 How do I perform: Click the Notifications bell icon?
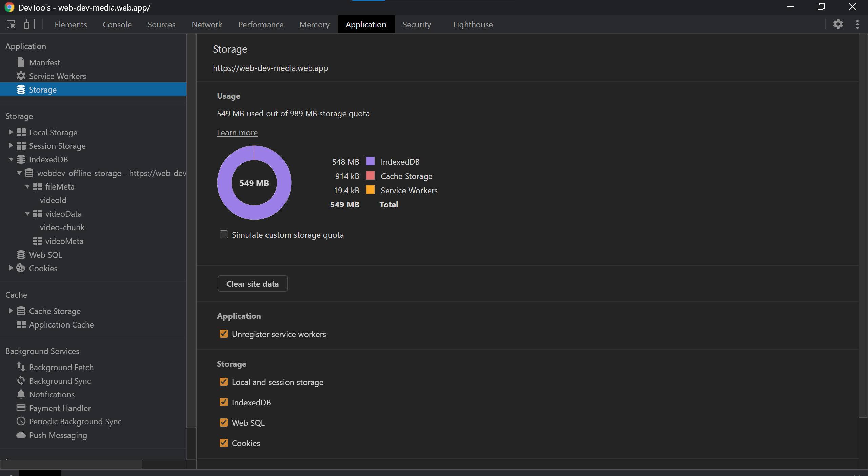pyautogui.click(x=21, y=394)
